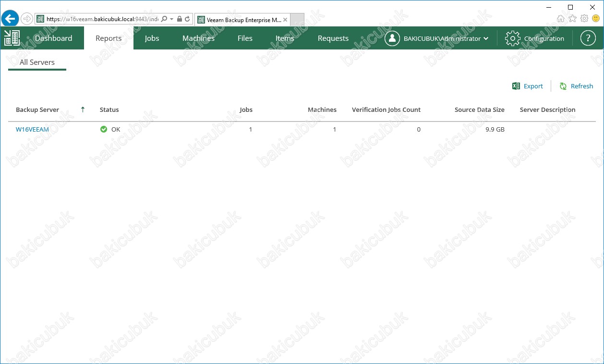Sort by the Jobs column header
This screenshot has width=604, height=364.
pyautogui.click(x=246, y=110)
